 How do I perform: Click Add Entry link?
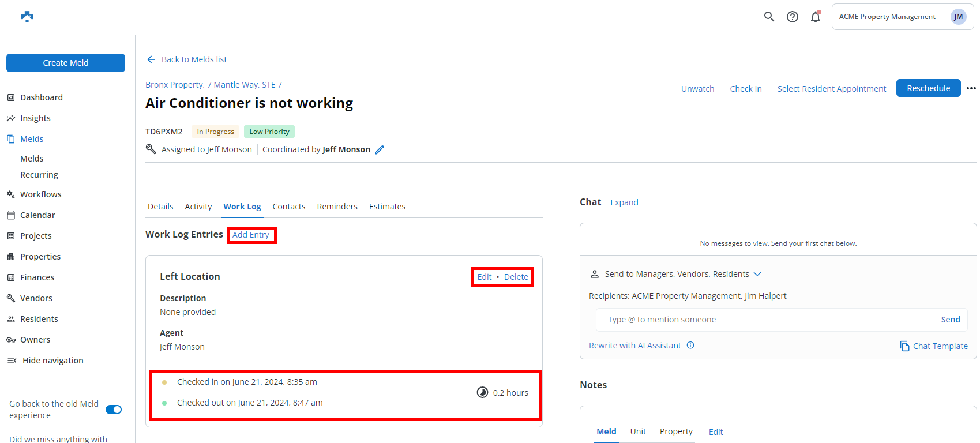[x=251, y=235]
